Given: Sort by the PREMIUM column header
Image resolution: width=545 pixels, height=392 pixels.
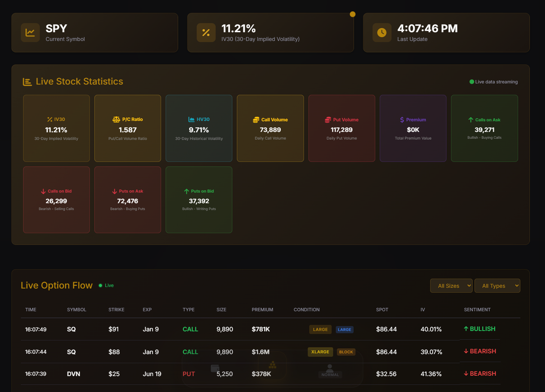Looking at the screenshot, I should [x=263, y=310].
